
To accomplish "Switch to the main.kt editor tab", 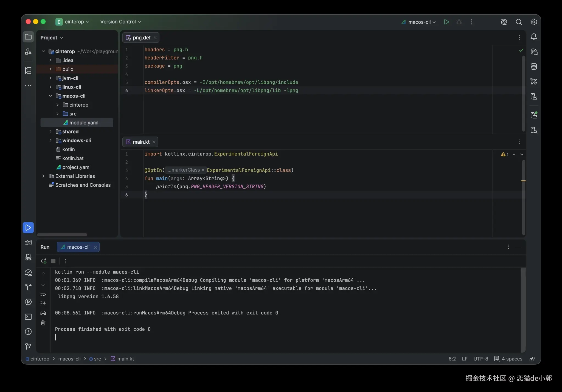I will [x=140, y=142].
